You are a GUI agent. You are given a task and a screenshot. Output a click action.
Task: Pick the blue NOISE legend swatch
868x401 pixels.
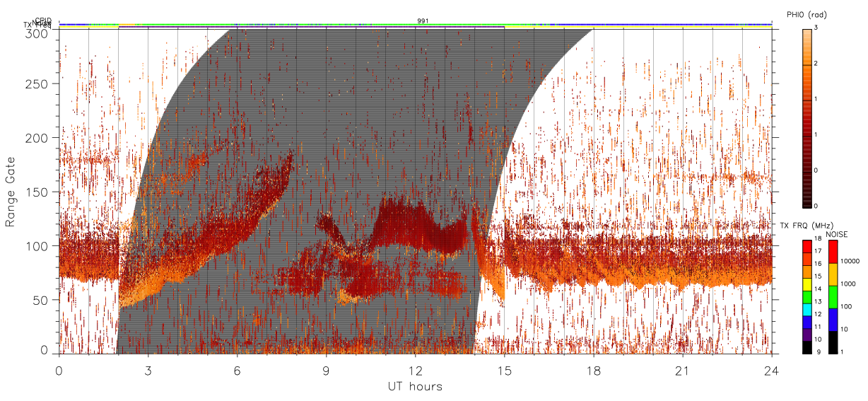[x=833, y=320]
